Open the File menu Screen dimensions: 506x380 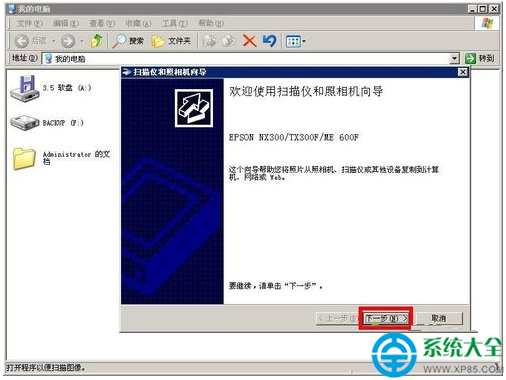pyautogui.click(x=30, y=23)
